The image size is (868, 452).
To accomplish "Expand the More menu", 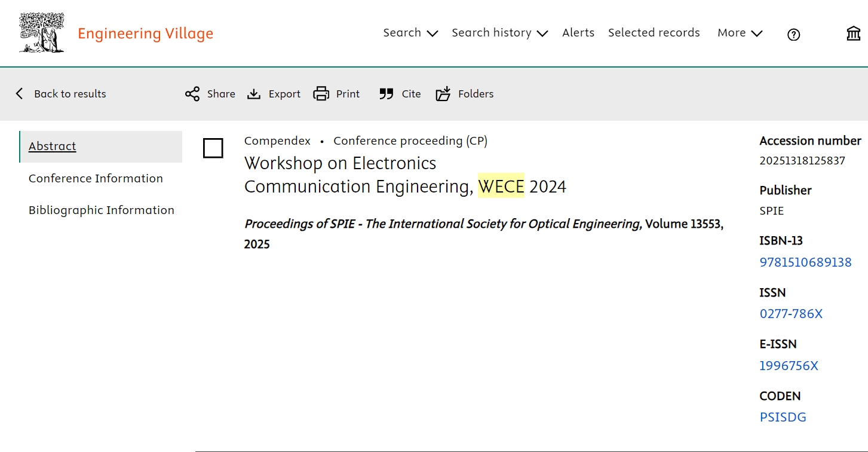I will click(x=740, y=33).
